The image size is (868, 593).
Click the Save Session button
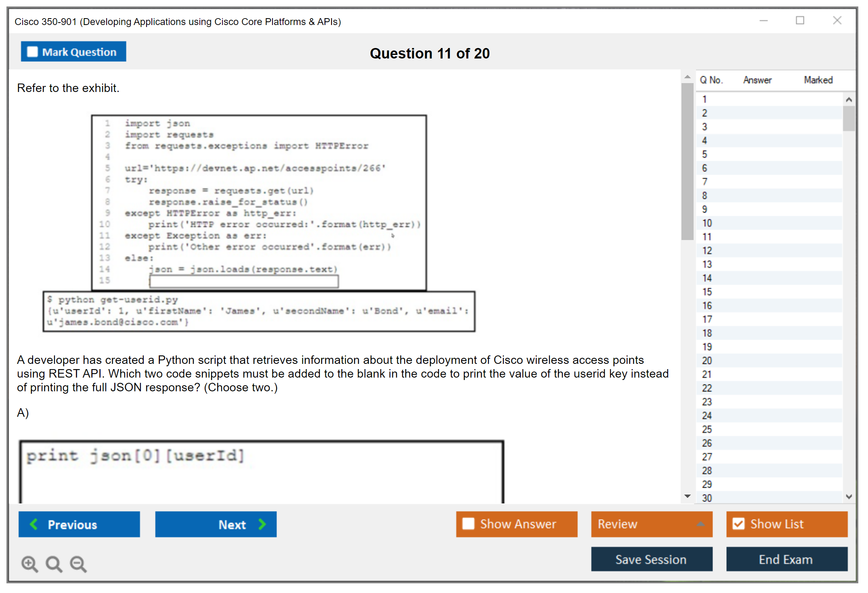[x=651, y=559]
